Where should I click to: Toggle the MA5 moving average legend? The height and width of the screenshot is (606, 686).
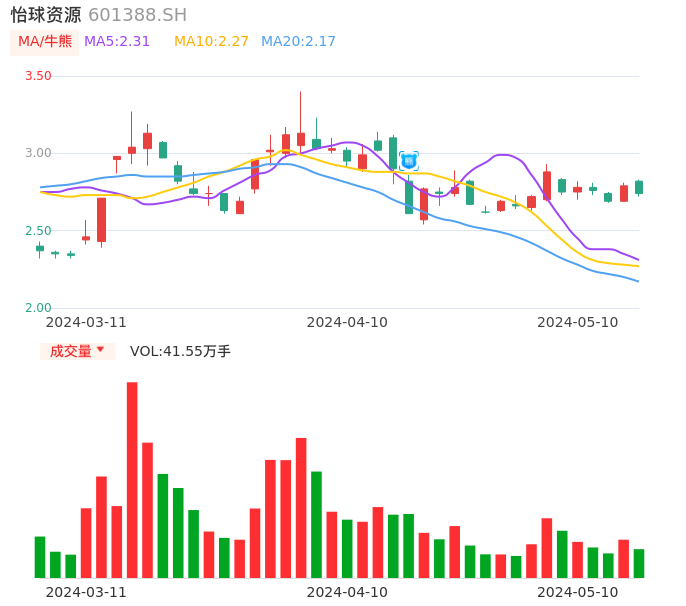(117, 42)
